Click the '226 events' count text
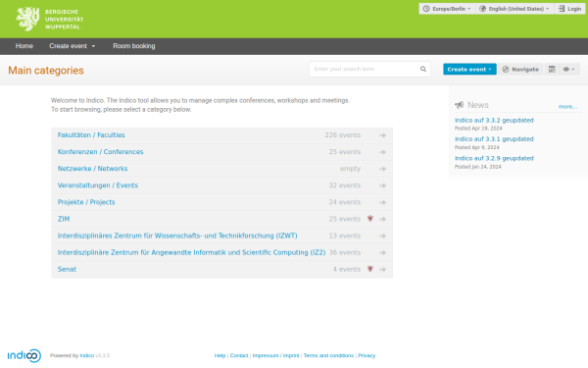 pyautogui.click(x=343, y=135)
